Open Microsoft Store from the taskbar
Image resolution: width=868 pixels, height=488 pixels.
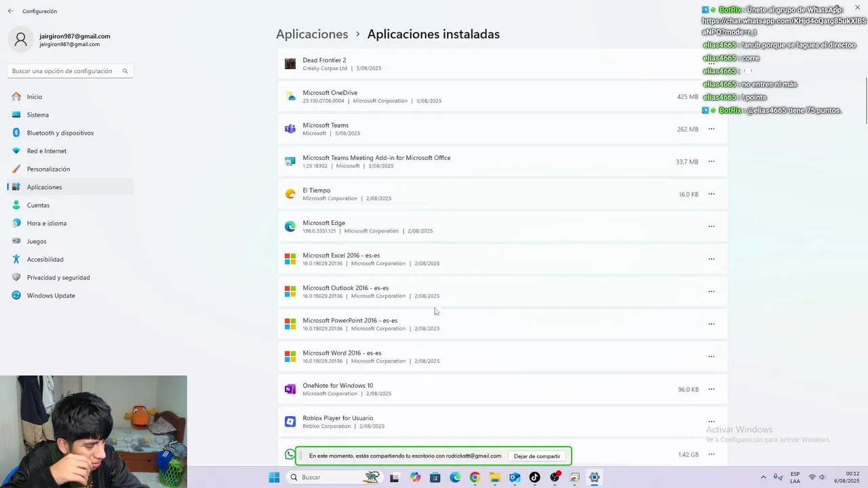coord(435,478)
